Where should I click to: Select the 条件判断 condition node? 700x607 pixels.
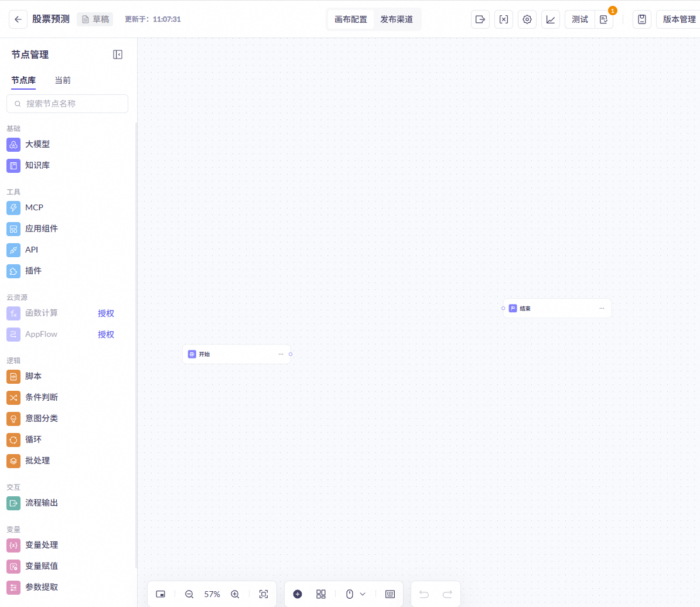32,397
